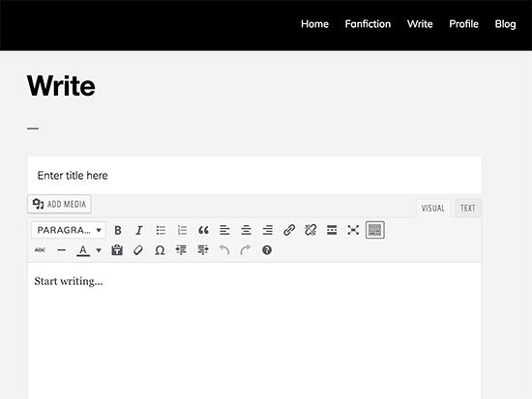The height and width of the screenshot is (399, 532).
Task: Insert Read More tag
Action: (332, 230)
